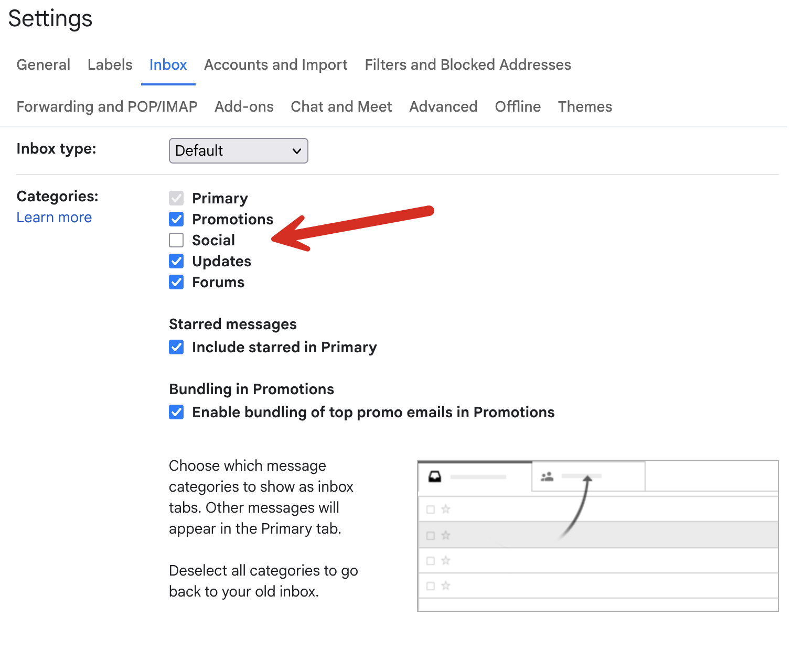Uncheck the Updates category checkbox
The height and width of the screenshot is (672, 792).
[x=176, y=261]
